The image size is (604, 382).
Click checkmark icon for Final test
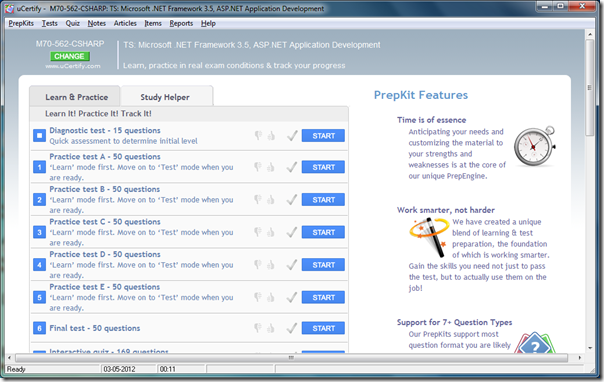pos(292,328)
